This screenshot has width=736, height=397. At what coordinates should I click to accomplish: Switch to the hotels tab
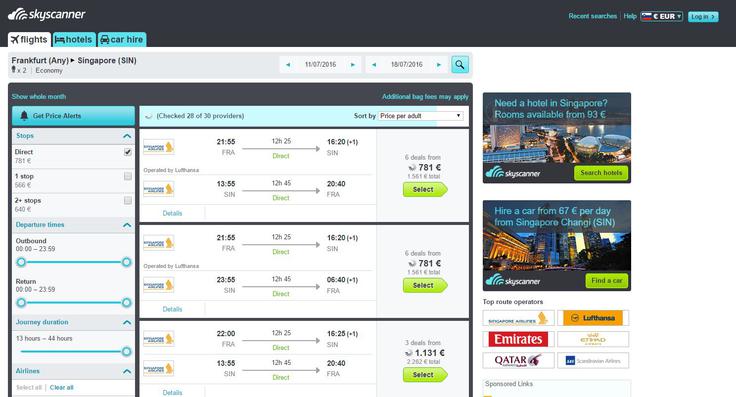tap(74, 39)
